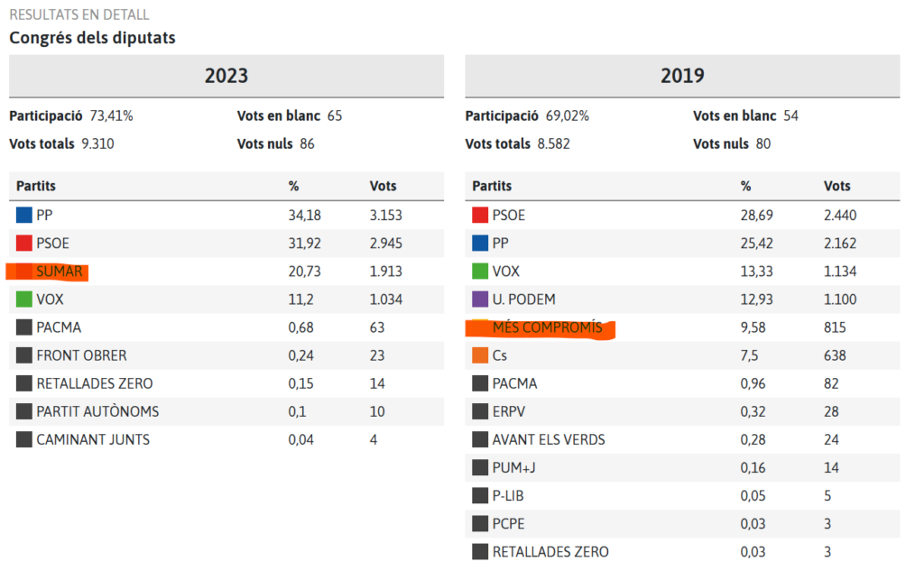
Task: Select the 2019 results header
Action: pyautogui.click(x=682, y=76)
